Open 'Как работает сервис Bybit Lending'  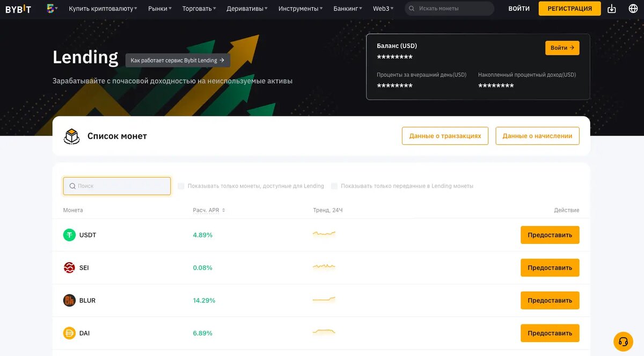click(178, 61)
